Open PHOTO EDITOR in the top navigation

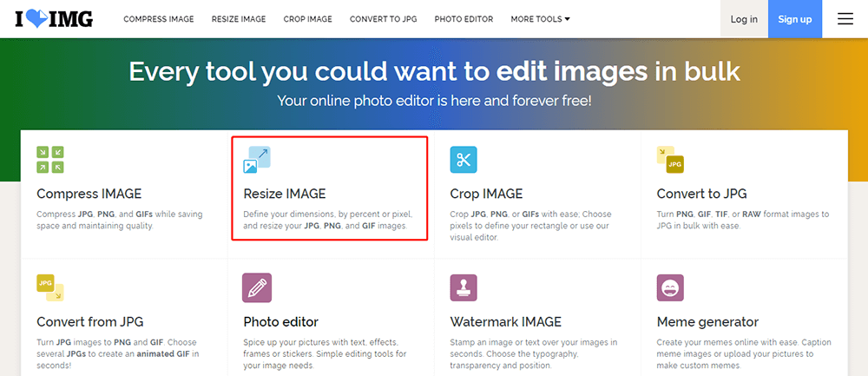(464, 19)
